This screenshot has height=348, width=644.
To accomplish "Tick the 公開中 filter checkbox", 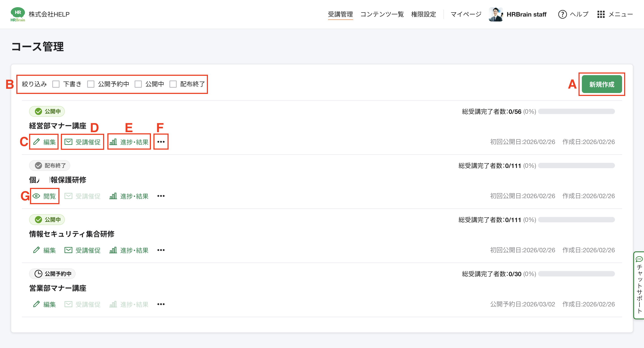I will 138,84.
